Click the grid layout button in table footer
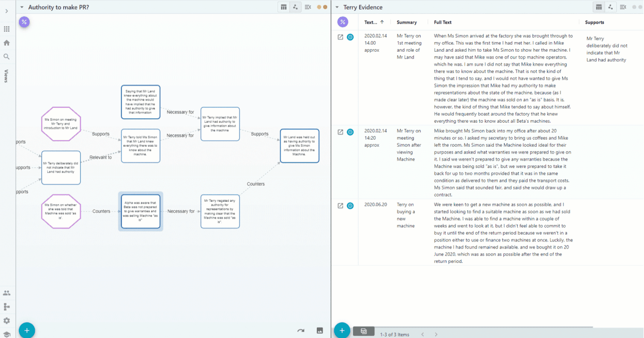This screenshot has width=644, height=338. click(364, 331)
